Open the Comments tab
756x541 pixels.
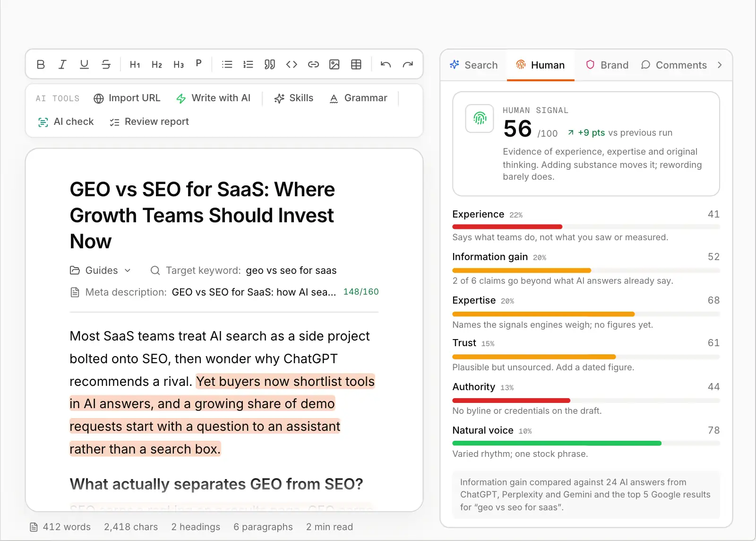[674, 65]
